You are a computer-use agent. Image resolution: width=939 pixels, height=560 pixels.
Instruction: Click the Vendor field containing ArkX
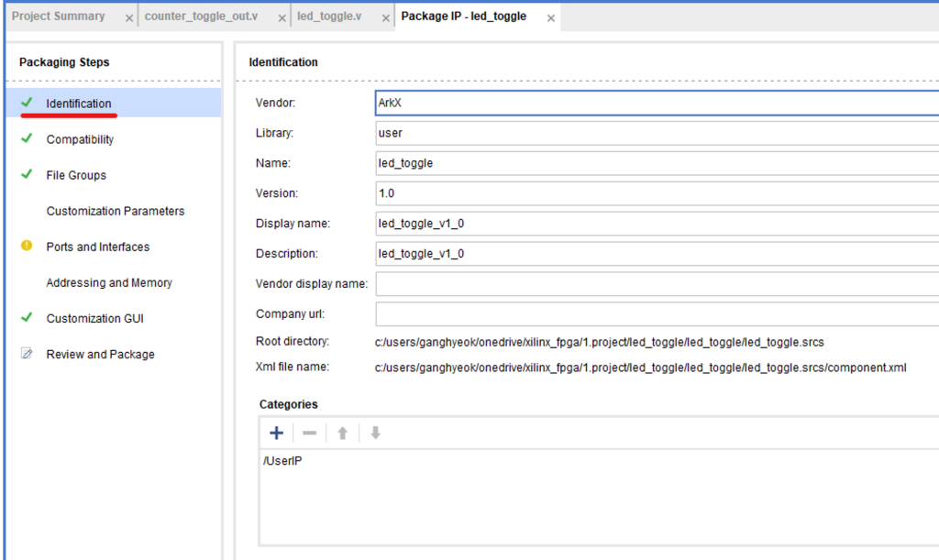[x=657, y=103]
